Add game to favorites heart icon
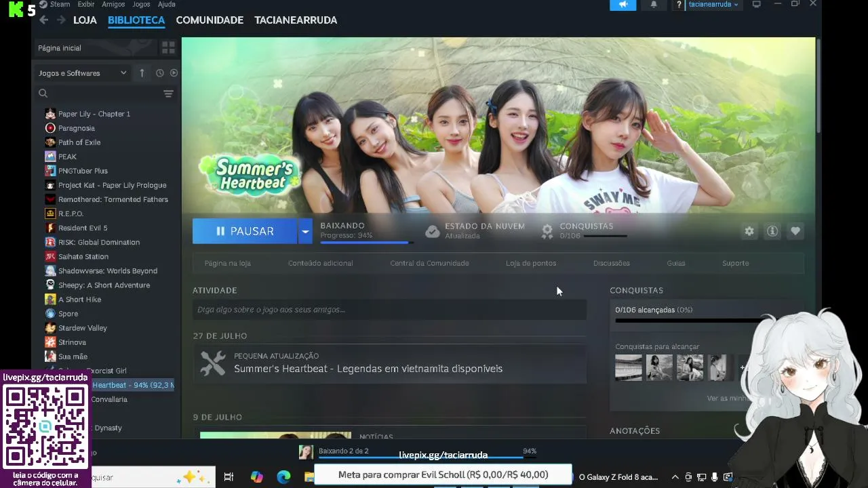The image size is (868, 488). (795, 231)
